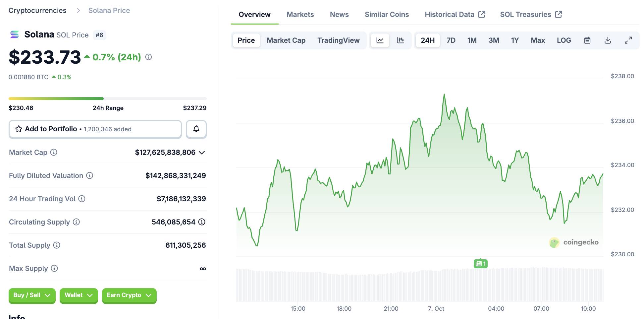644x319 pixels.
Task: Open the Similar Coins tab
Action: point(387,15)
